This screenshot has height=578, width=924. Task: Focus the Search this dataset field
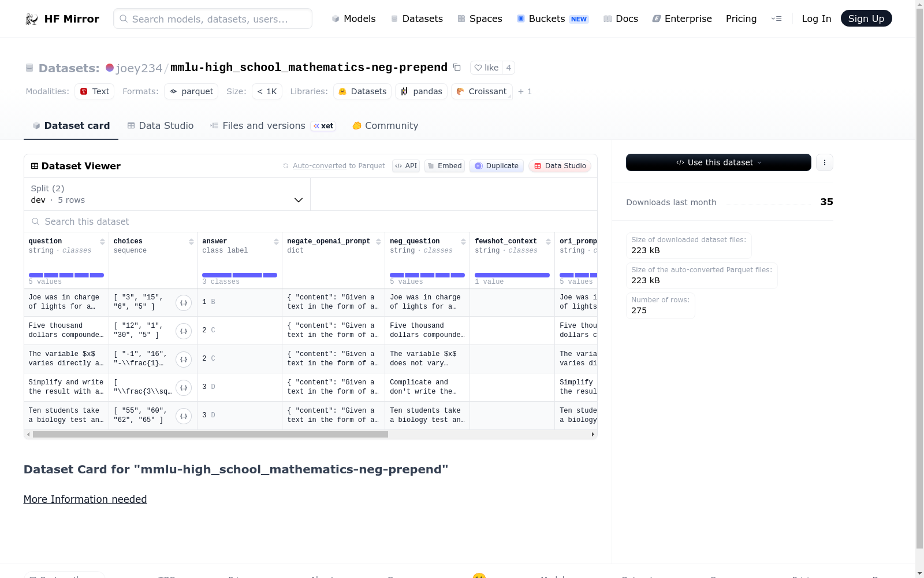point(311,221)
